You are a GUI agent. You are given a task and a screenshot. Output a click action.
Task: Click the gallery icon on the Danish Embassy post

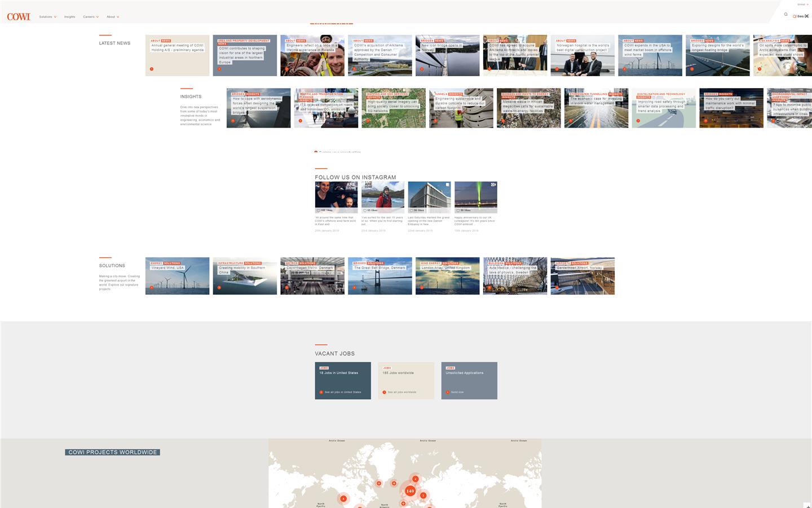click(x=447, y=185)
